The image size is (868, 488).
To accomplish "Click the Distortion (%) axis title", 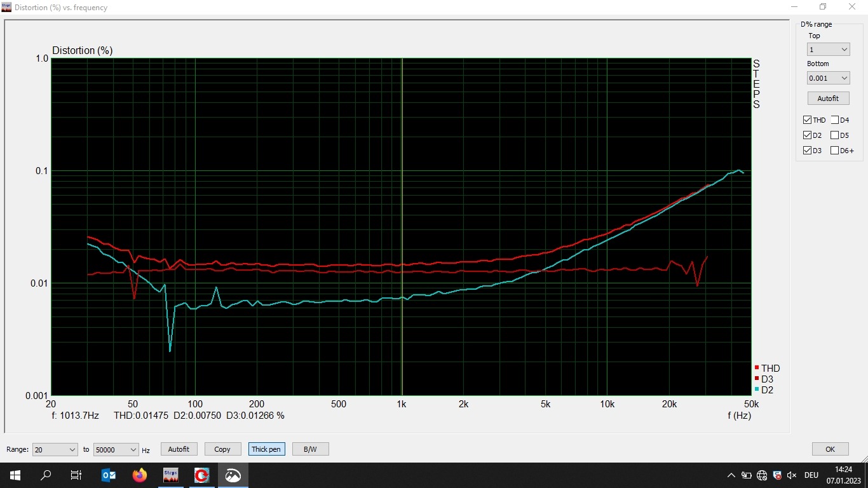I will (83, 51).
